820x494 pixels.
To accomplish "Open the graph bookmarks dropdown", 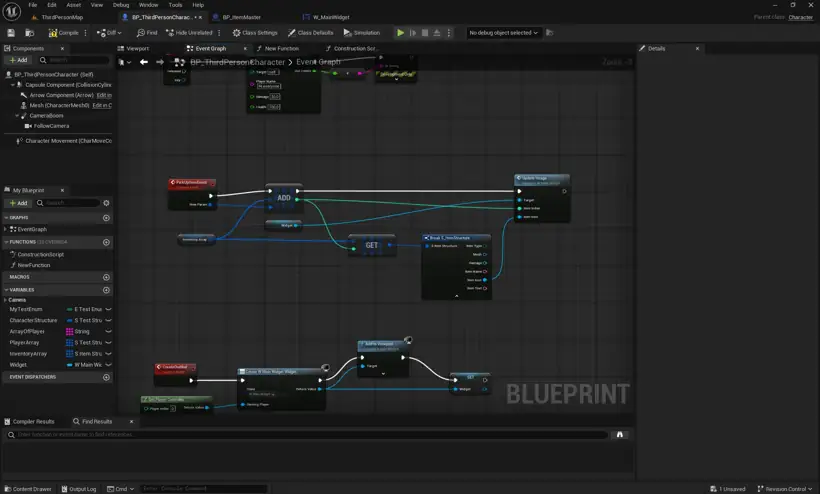I will click(x=124, y=62).
